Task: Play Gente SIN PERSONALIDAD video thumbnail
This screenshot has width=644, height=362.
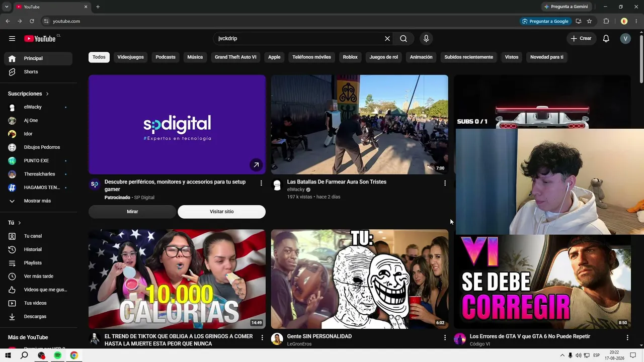Action: [x=360, y=279]
